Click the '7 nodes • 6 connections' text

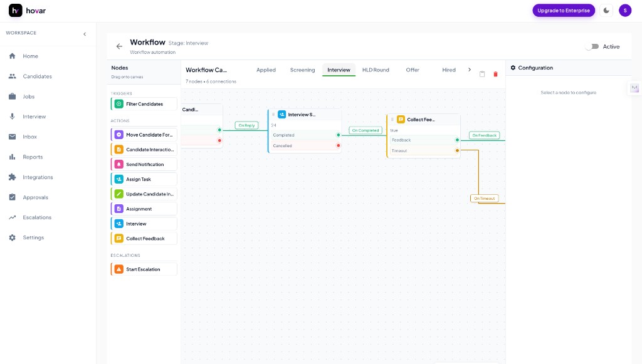pos(211,81)
